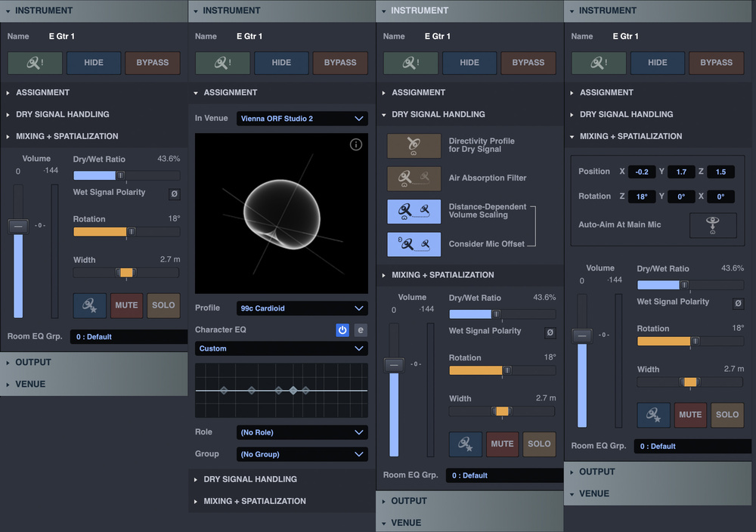
Task: Open the Profile dropdown set to 99c Cardioid
Action: [x=302, y=308]
